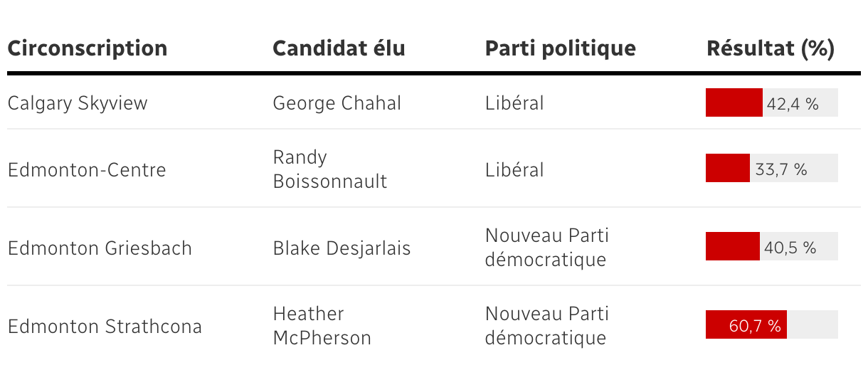
Task: Click the Circonscription column header
Action: point(88,48)
